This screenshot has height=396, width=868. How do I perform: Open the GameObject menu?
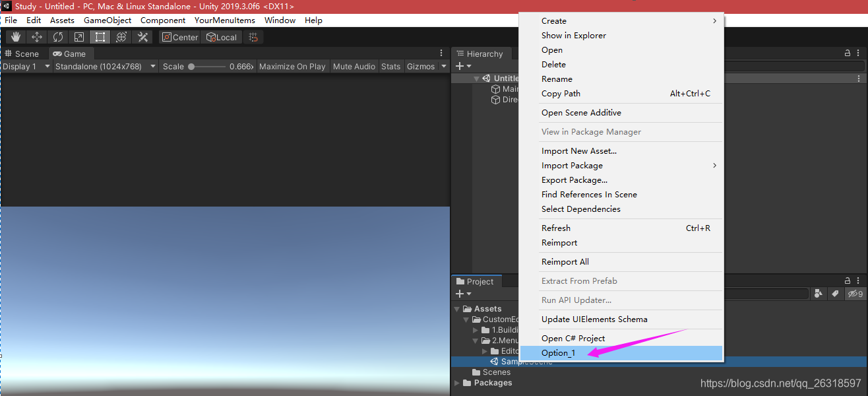[x=108, y=20]
